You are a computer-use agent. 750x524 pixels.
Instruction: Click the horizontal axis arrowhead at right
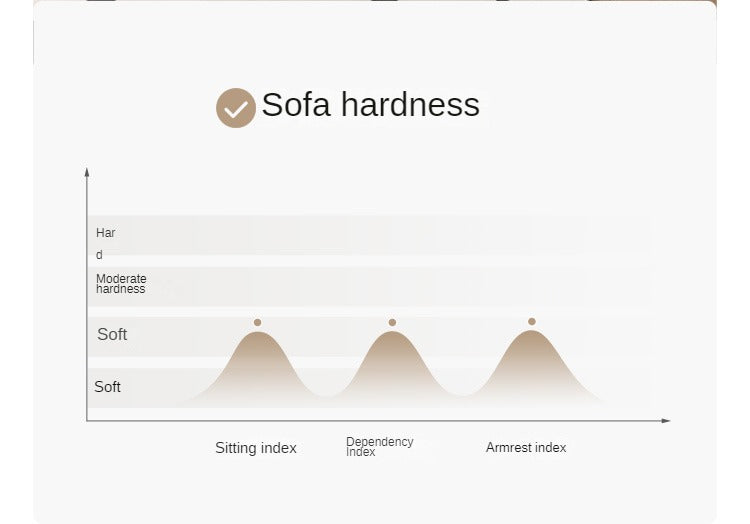click(x=666, y=421)
